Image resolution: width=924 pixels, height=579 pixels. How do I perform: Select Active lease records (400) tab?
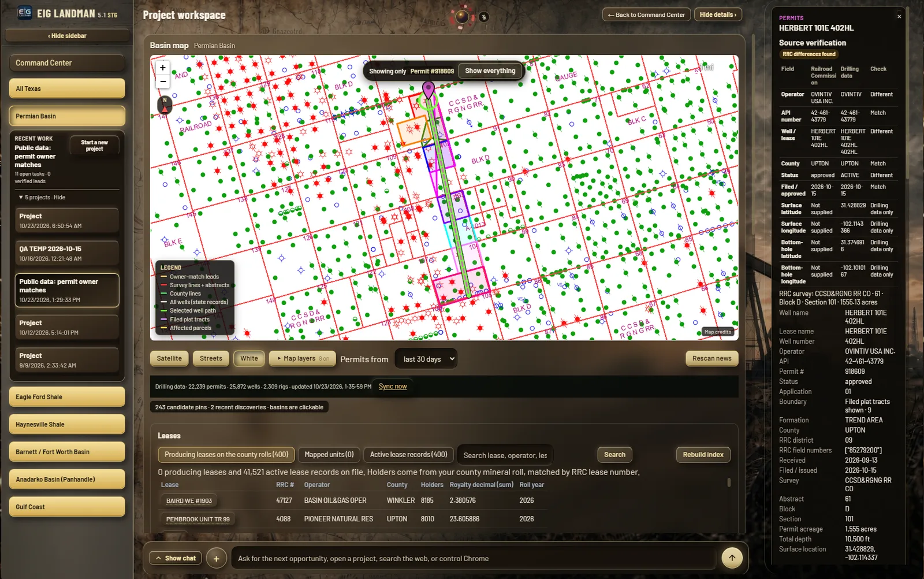point(408,455)
